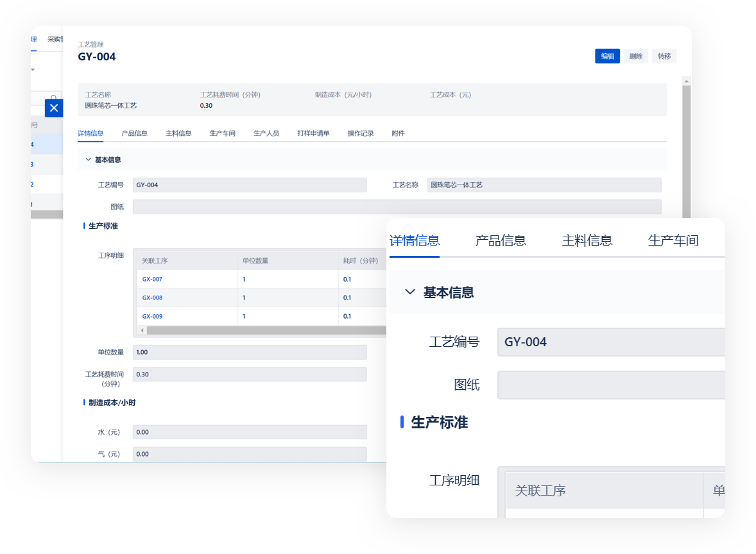Switch to the small 详情信息 tab in the back window

[x=90, y=133]
